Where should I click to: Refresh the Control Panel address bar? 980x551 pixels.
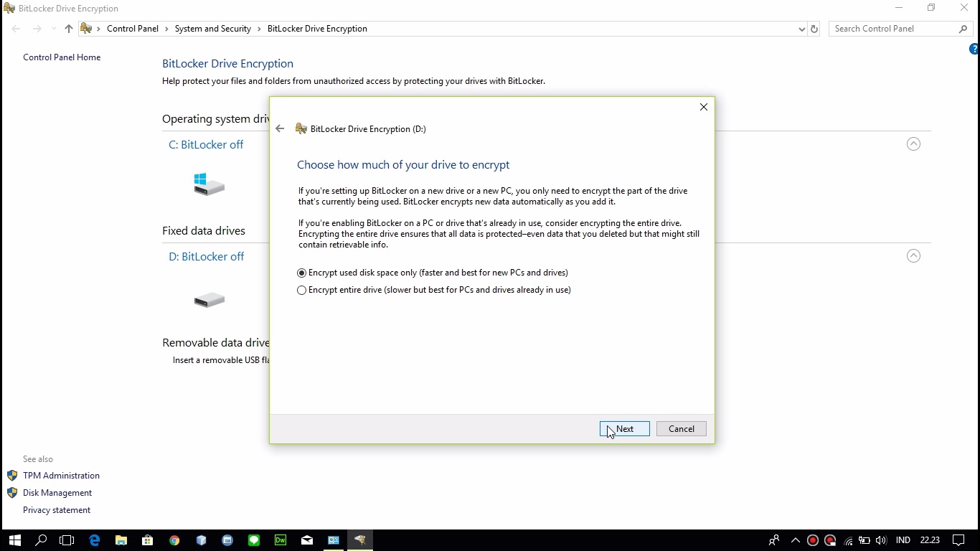pyautogui.click(x=814, y=29)
